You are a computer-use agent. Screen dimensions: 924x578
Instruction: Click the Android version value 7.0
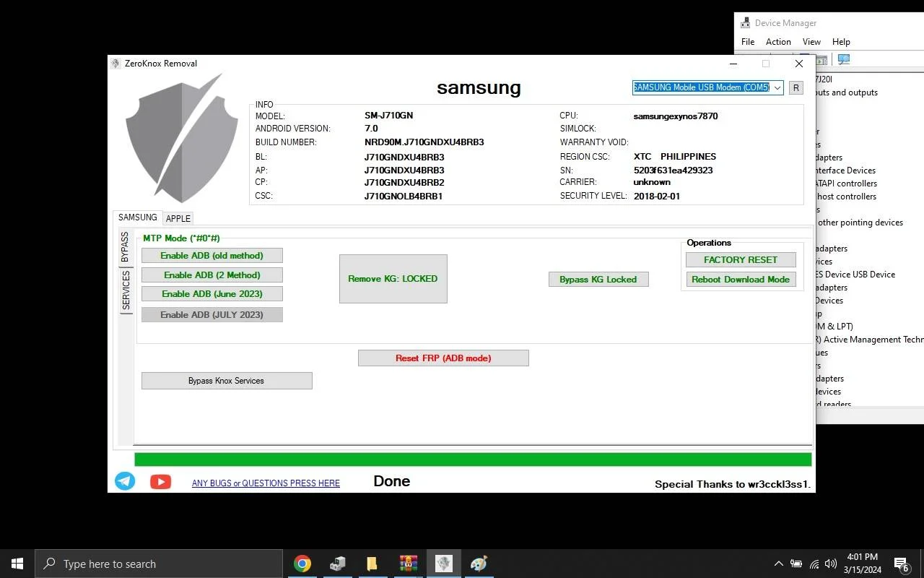pos(371,129)
